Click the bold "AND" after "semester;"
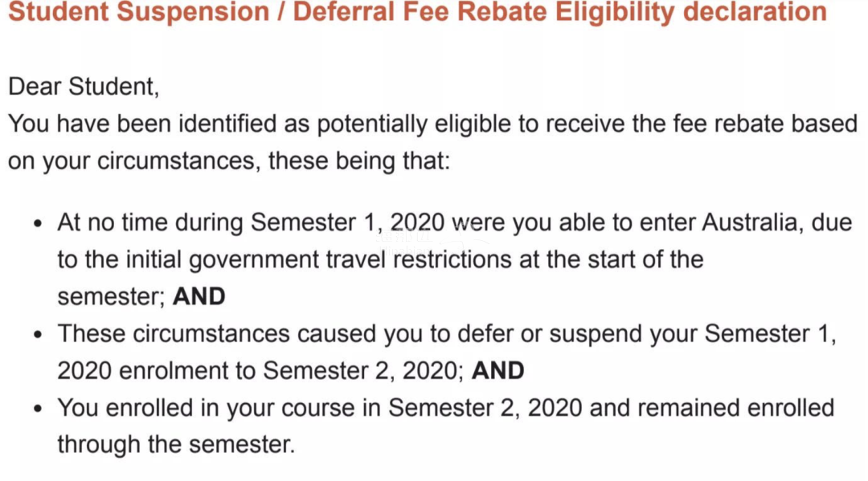This screenshot has width=868, height=481. (199, 296)
